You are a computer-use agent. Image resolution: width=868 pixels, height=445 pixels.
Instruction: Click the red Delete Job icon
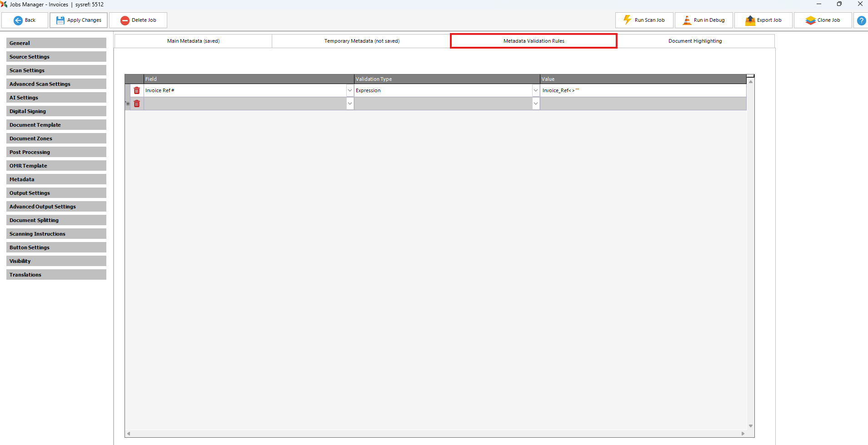[x=125, y=20]
